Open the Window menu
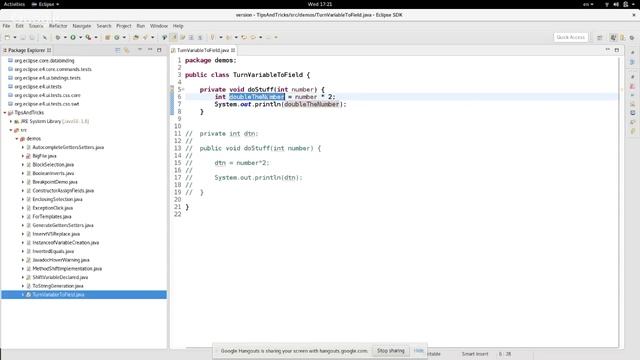Image resolution: width=640 pixels, height=360 pixels. (x=159, y=26)
